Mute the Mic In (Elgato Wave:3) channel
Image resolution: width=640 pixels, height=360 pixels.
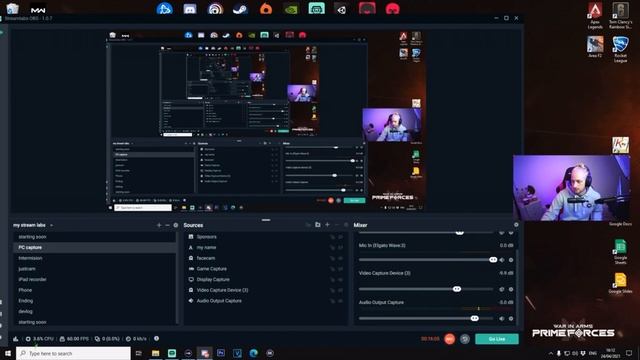pos(502,260)
